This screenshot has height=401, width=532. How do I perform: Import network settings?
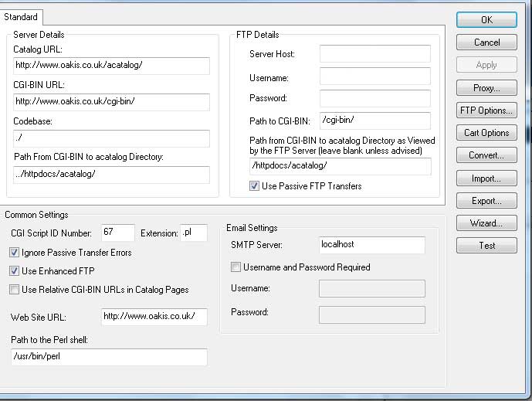click(x=486, y=178)
